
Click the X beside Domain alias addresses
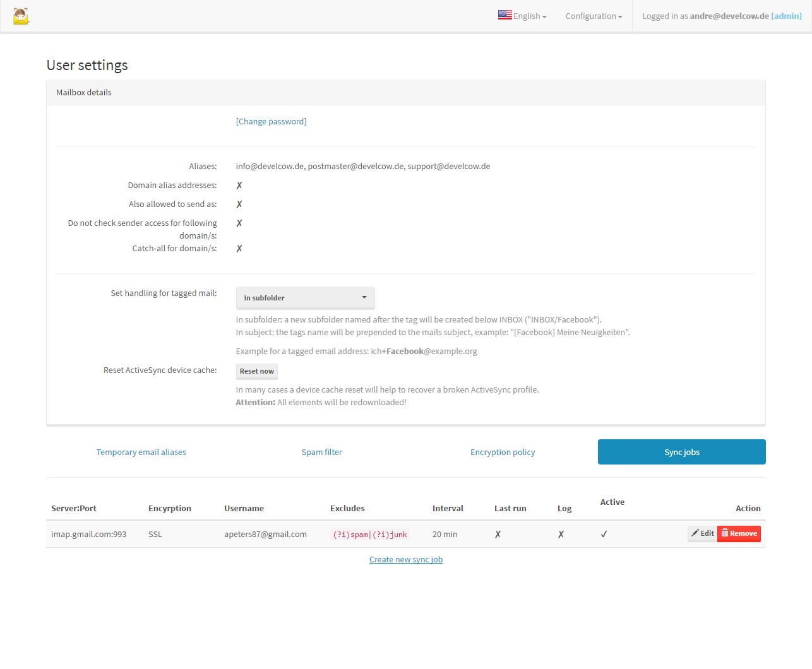click(239, 185)
